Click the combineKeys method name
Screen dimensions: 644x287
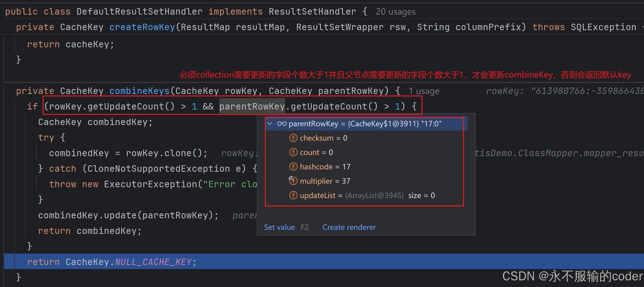[x=139, y=91]
